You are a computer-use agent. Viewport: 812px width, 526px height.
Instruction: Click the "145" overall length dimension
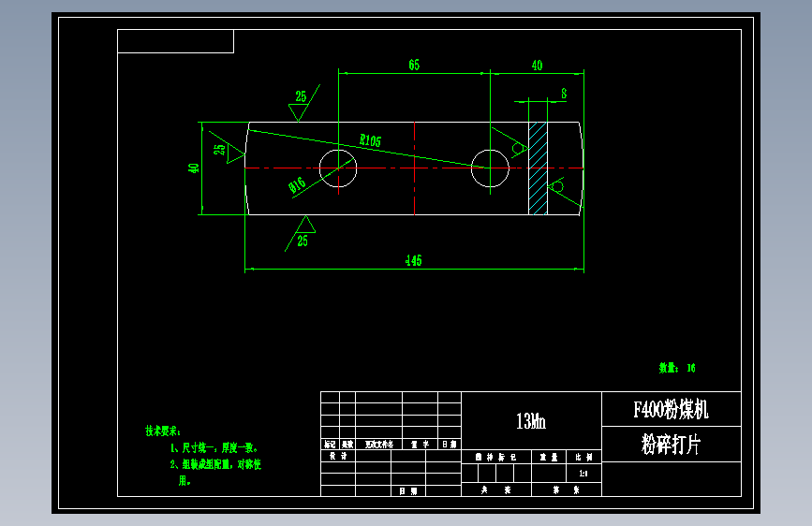click(413, 260)
